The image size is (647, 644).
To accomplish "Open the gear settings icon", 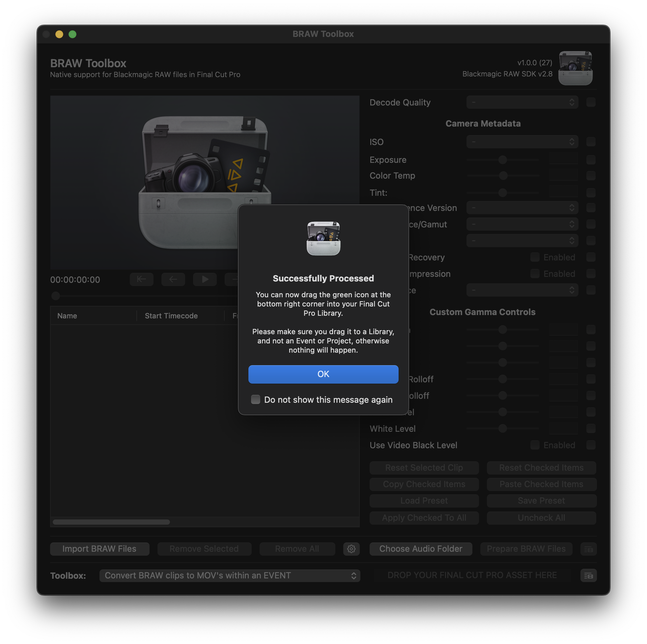I will [x=351, y=549].
